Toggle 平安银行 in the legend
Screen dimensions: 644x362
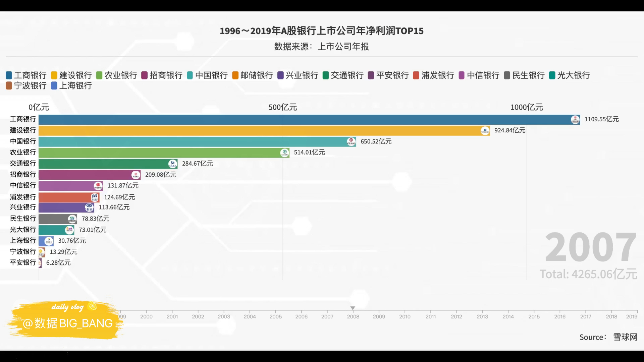[388, 75]
